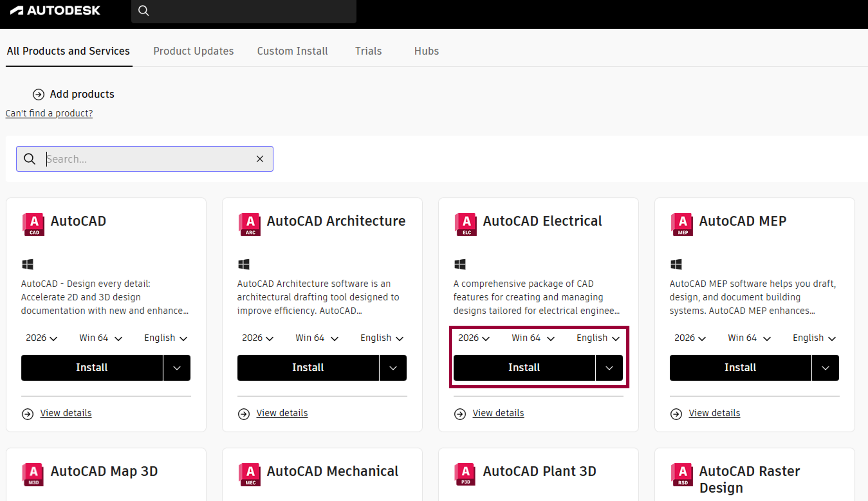This screenshot has width=868, height=501.
Task: Click View details arrow icon for AutoCAD Architecture
Action: pos(244,413)
